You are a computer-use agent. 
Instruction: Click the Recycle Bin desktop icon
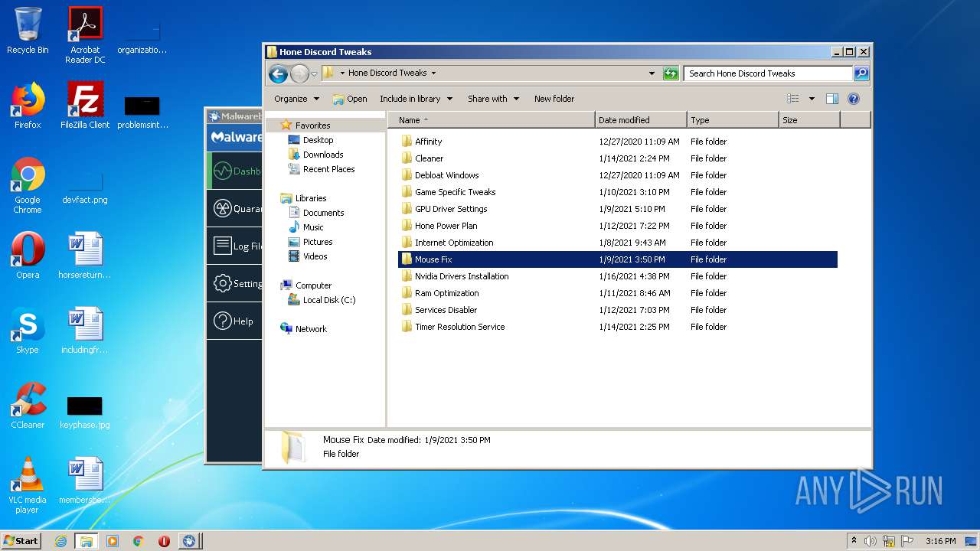pos(28,31)
